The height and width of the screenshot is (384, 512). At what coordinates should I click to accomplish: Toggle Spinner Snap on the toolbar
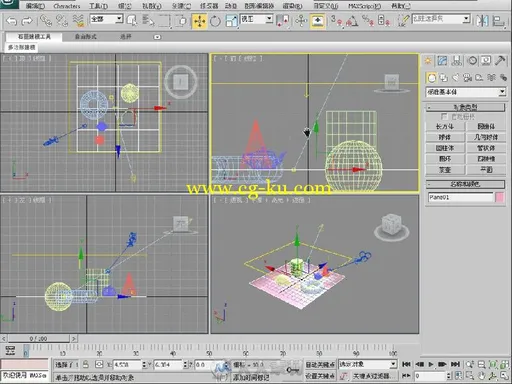coord(384,21)
